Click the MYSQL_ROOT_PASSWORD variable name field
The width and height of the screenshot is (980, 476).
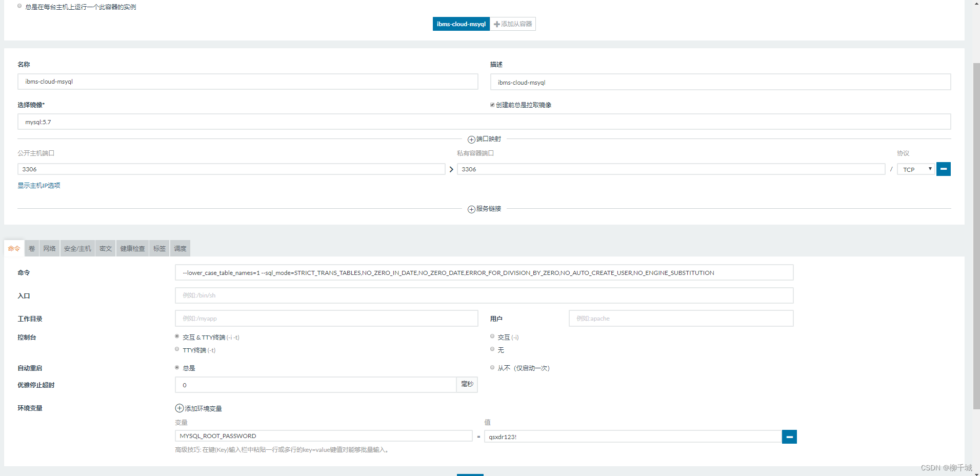click(324, 436)
